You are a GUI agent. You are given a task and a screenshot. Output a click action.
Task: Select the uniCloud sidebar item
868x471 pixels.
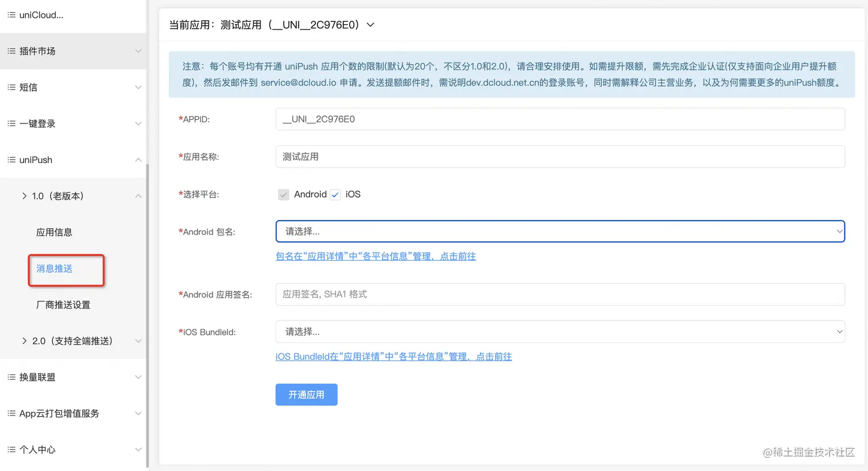(x=73, y=15)
